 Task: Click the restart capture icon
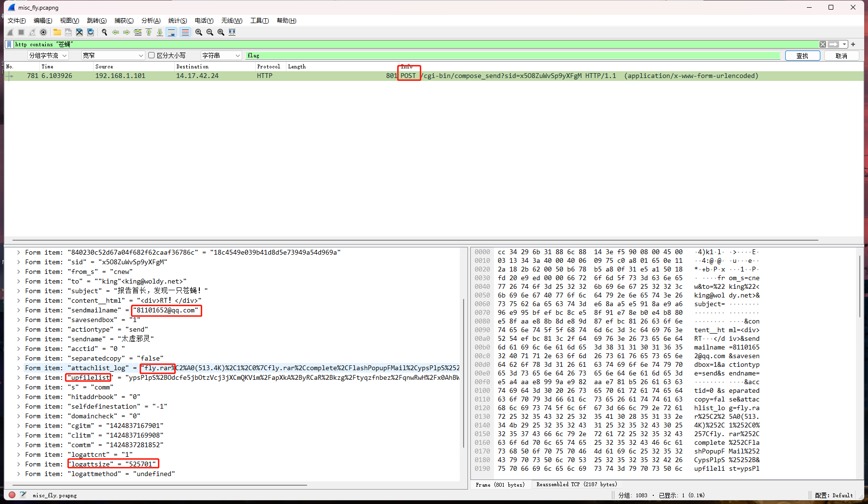32,32
